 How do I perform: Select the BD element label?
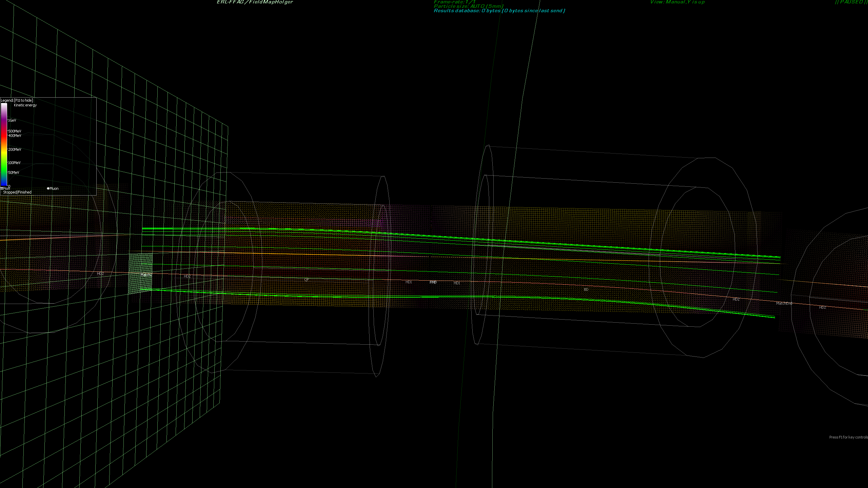tap(586, 290)
